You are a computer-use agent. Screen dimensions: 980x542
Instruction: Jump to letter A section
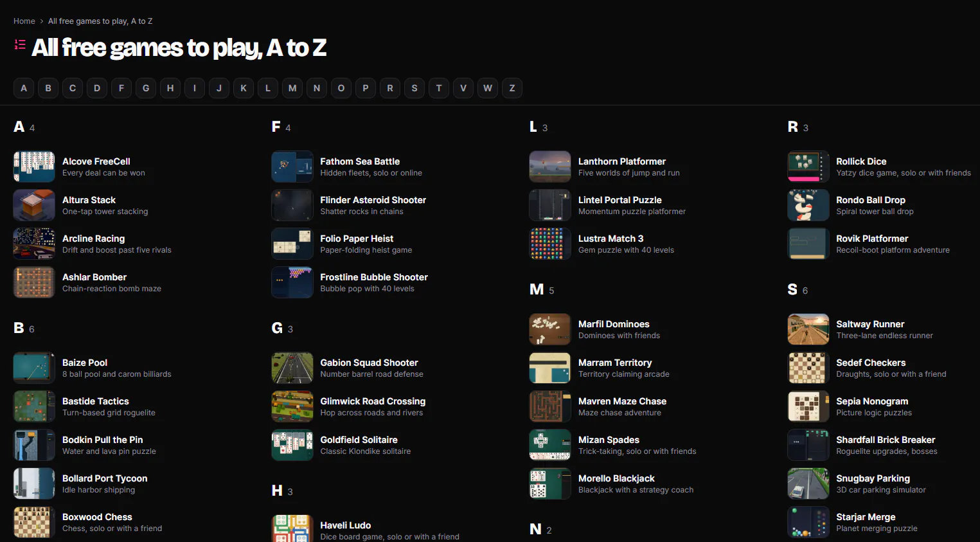coord(24,88)
